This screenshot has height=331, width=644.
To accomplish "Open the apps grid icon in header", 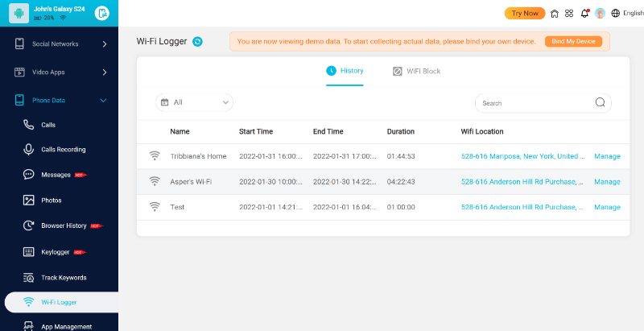I will pyautogui.click(x=569, y=14).
